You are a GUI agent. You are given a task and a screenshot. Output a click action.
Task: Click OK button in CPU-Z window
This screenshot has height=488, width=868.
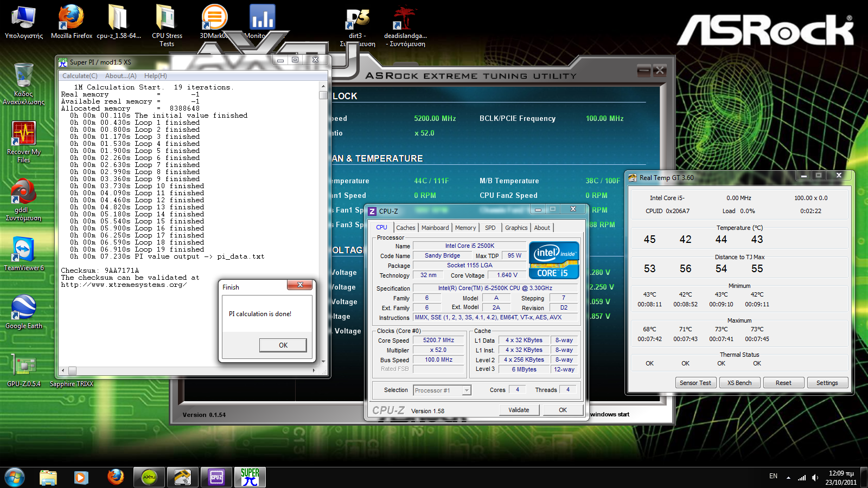(563, 410)
